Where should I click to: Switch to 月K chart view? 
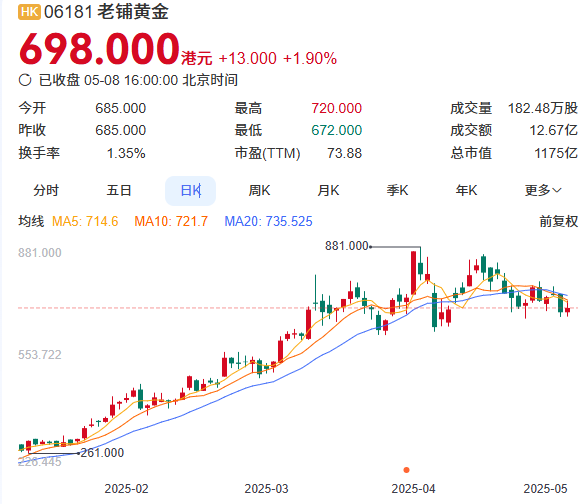coord(328,190)
